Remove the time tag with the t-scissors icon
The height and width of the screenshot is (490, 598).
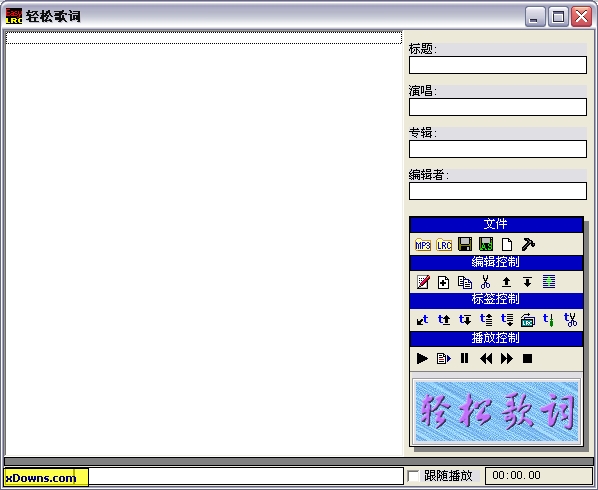point(571,320)
